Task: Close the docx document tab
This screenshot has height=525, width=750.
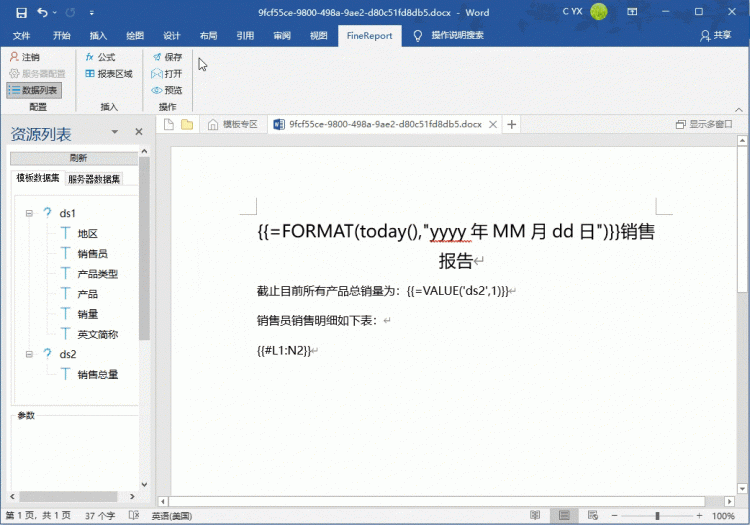Action: pyautogui.click(x=493, y=124)
